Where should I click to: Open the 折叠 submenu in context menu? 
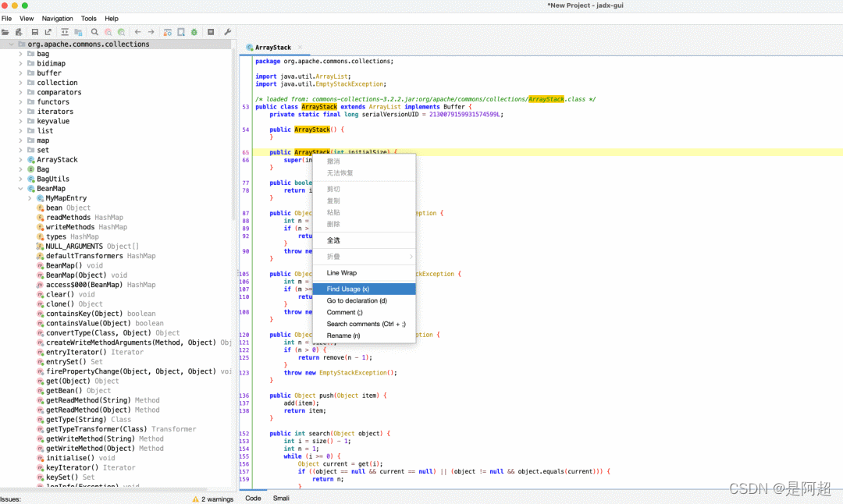364,257
